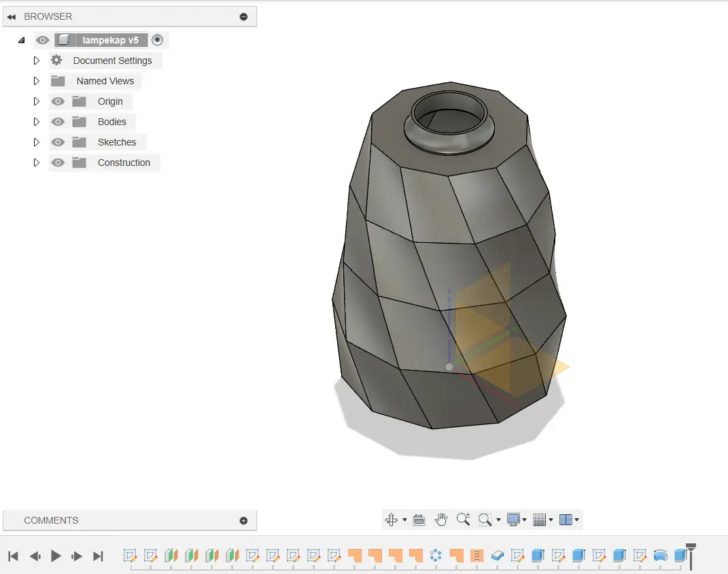Hide the Bodies folder with the eye icon
The width and height of the screenshot is (728, 574).
58,122
